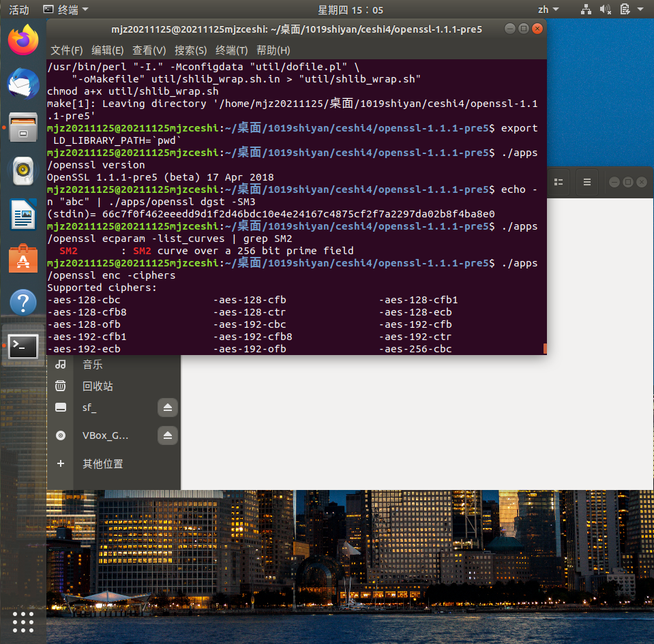Click the -aes-128-cfb1 cipher entry
The width and height of the screenshot is (654, 644).
click(x=418, y=300)
